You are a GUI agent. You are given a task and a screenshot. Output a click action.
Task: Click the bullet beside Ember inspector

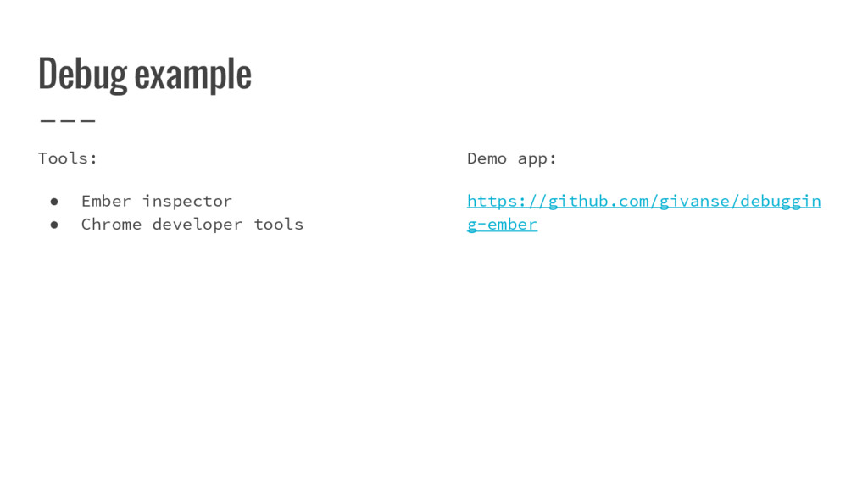54,202
